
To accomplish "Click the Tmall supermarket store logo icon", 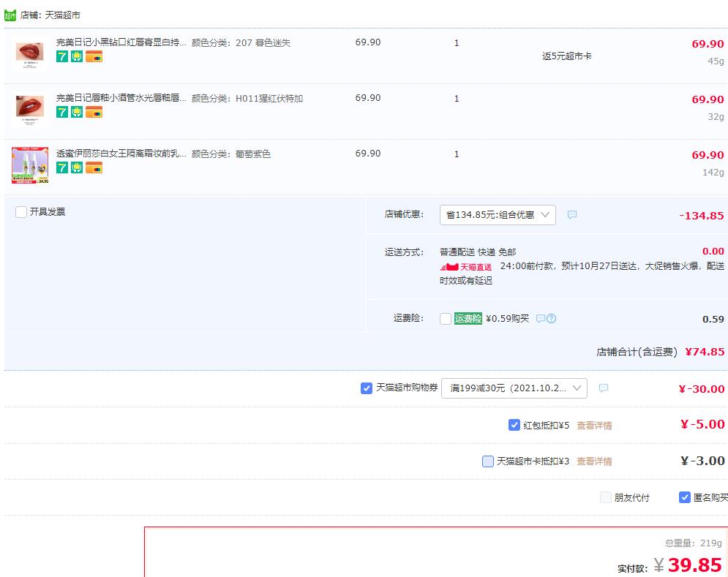I will coord(10,15).
